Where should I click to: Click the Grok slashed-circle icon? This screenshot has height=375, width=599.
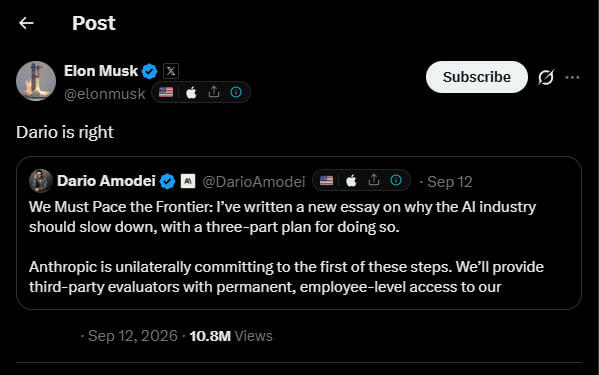click(x=546, y=77)
